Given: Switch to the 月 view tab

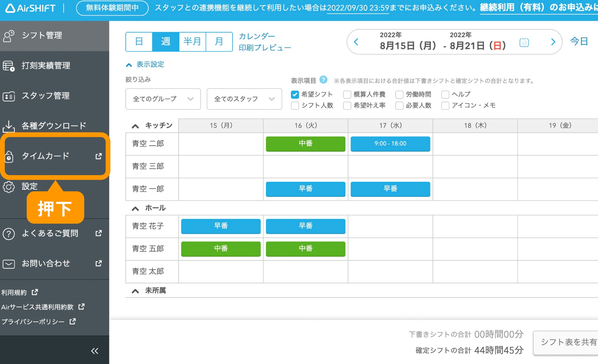Looking at the screenshot, I should [x=219, y=42].
